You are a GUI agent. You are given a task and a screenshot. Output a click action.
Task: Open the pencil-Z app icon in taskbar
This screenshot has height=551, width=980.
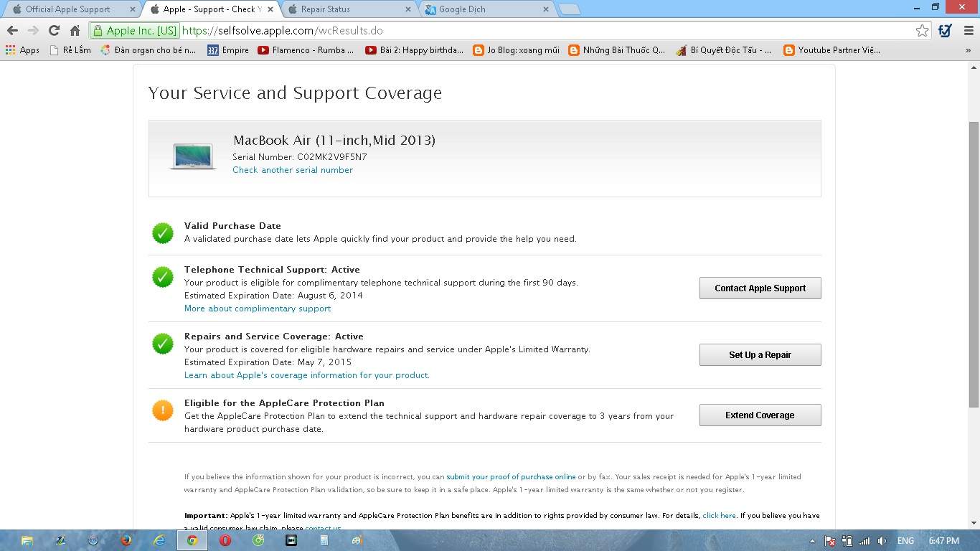(60, 540)
